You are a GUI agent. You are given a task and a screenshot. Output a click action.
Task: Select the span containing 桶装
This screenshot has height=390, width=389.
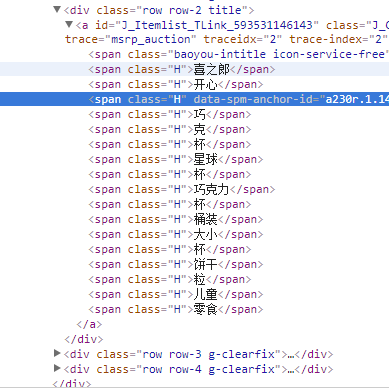pyautogui.click(x=176, y=219)
